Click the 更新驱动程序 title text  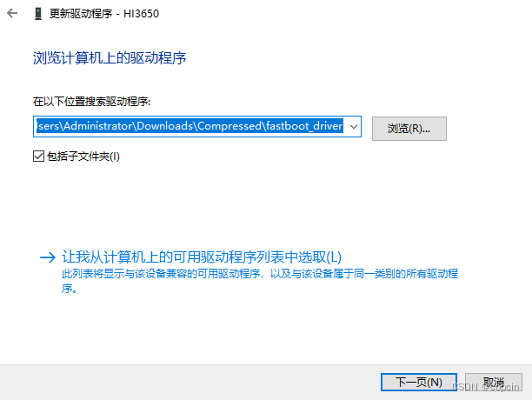81,14
